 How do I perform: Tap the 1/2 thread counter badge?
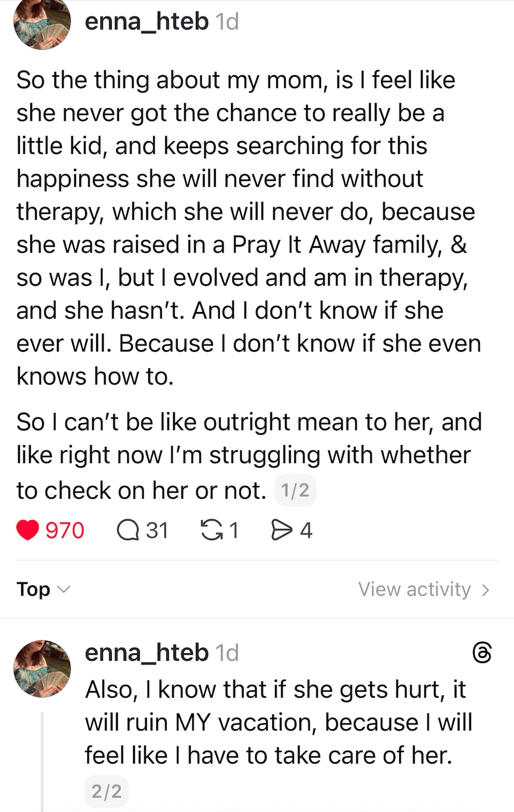click(295, 491)
